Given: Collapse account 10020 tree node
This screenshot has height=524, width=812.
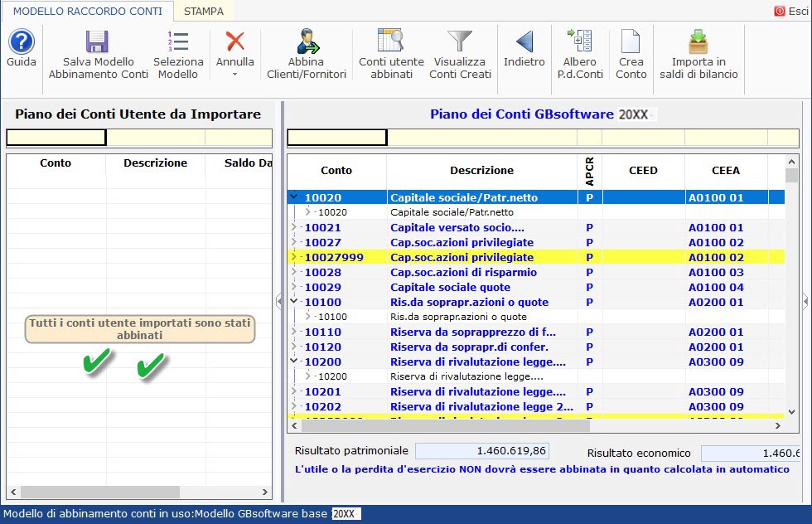Looking at the screenshot, I should pyautogui.click(x=294, y=197).
